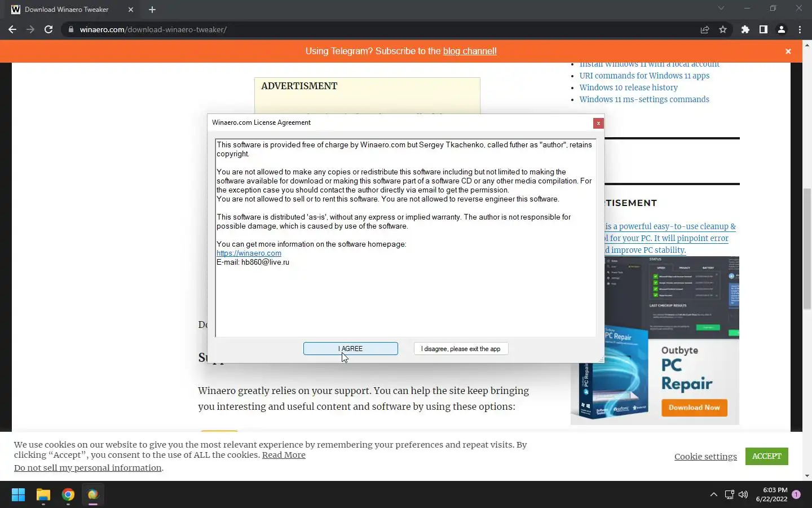Show hidden system tray icons
The width and height of the screenshot is (812, 508).
coord(714,494)
